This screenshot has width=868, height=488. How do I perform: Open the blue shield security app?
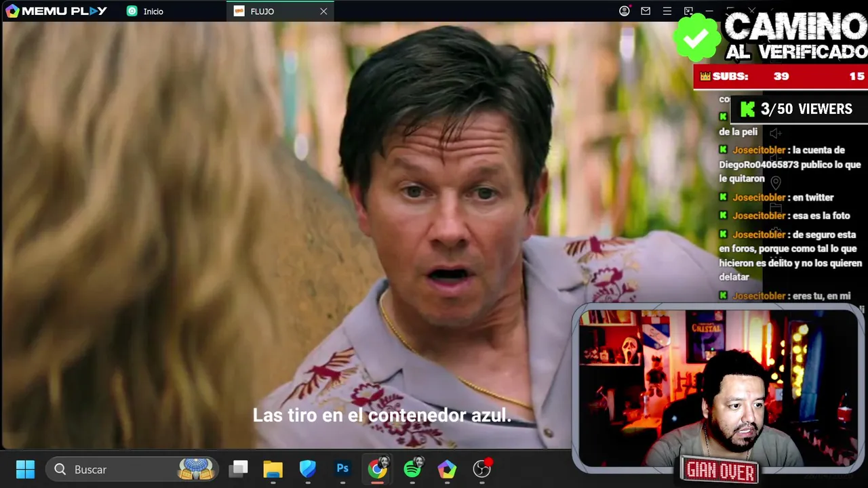tap(308, 469)
